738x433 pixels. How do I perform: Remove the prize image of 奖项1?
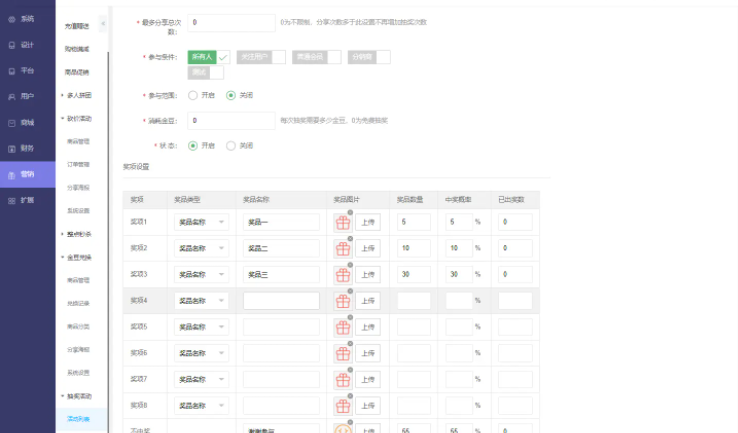tap(350, 213)
